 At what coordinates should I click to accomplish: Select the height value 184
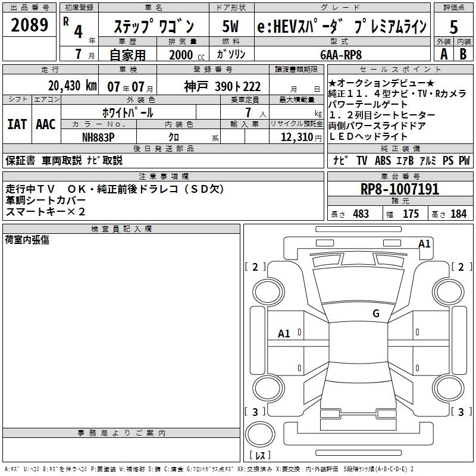pyautogui.click(x=458, y=214)
